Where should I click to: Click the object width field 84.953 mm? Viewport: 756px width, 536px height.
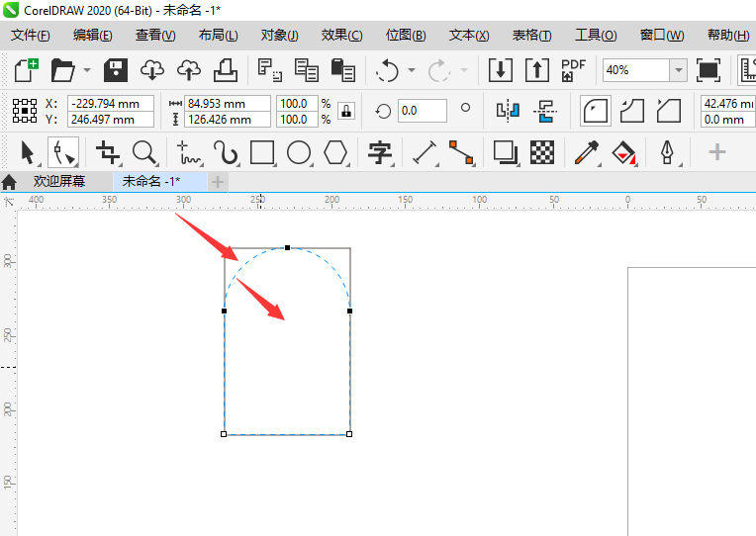(x=227, y=103)
